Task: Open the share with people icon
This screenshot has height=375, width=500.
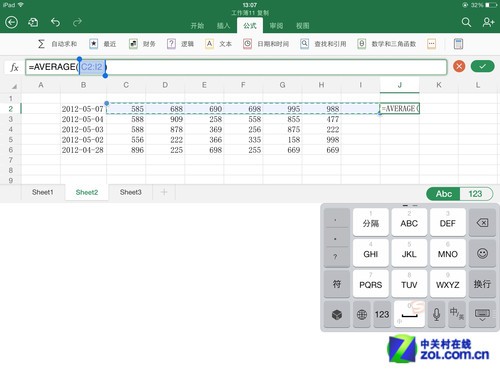Action: point(488,22)
